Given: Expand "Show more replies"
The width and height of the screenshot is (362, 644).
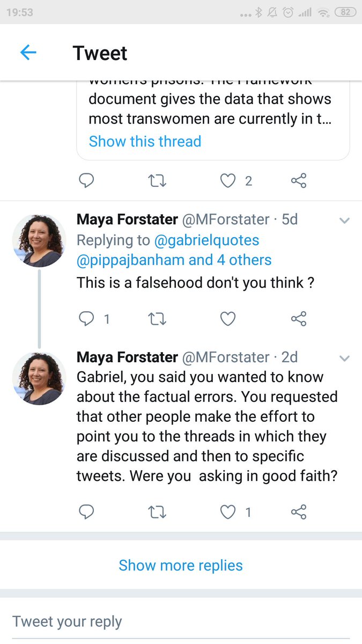Looking at the screenshot, I should 181,565.
